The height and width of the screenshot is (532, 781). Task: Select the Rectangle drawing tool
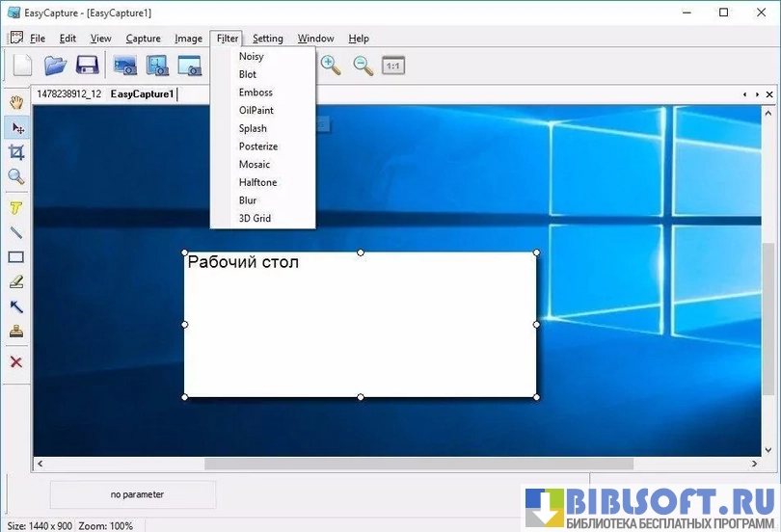click(16, 257)
